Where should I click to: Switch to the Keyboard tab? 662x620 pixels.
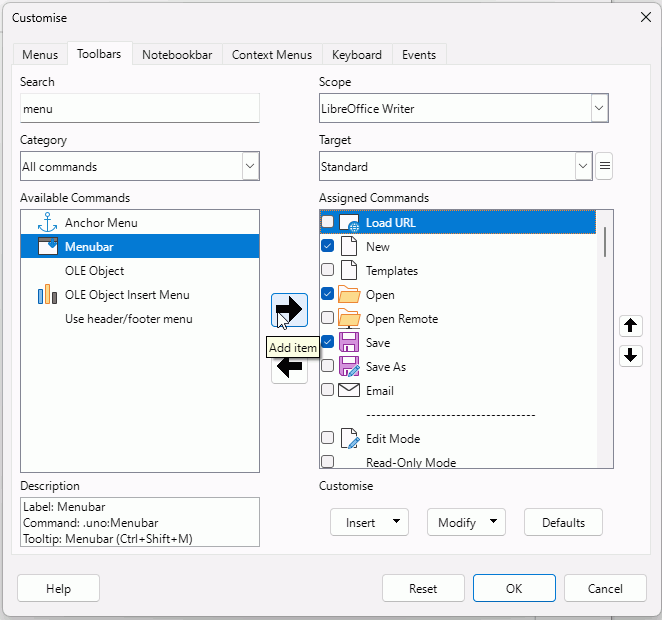tap(356, 55)
